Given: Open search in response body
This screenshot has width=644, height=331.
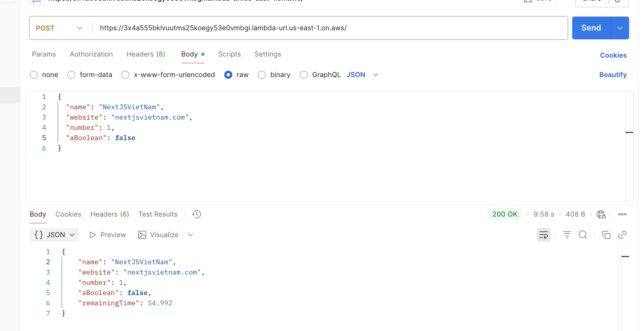Looking at the screenshot, I should [583, 235].
